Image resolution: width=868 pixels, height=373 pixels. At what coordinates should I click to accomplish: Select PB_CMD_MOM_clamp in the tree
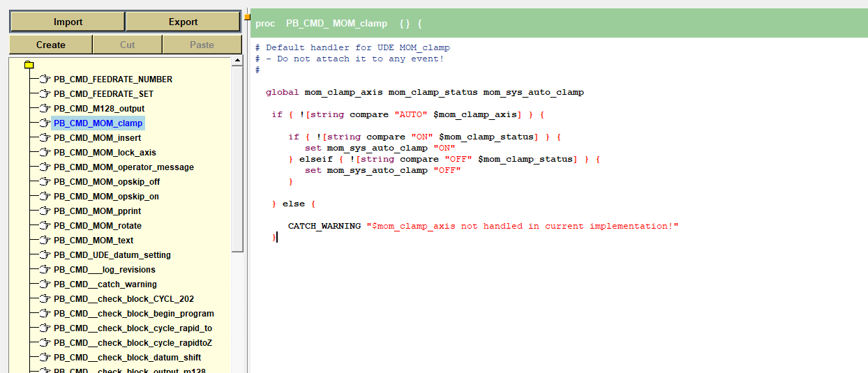pyautogui.click(x=98, y=123)
